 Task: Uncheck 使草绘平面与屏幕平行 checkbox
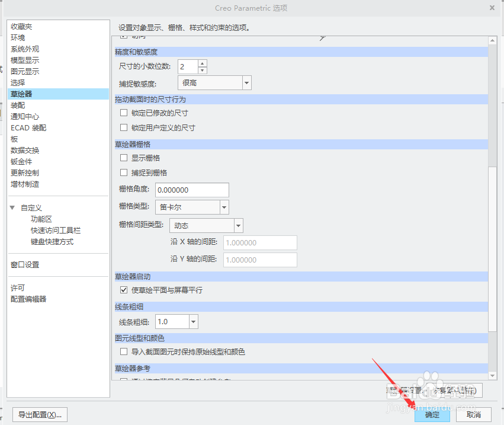tap(124, 290)
